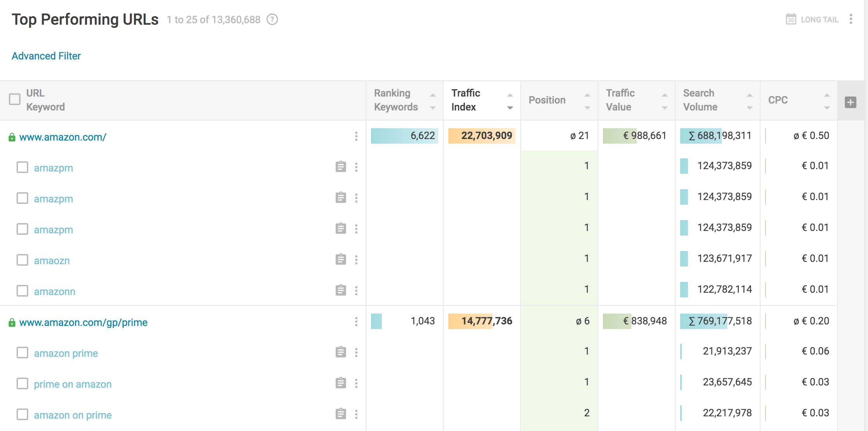Screen dimensions: 868x431
Task: Select the amaozn keyword checkbox
Action: click(22, 260)
